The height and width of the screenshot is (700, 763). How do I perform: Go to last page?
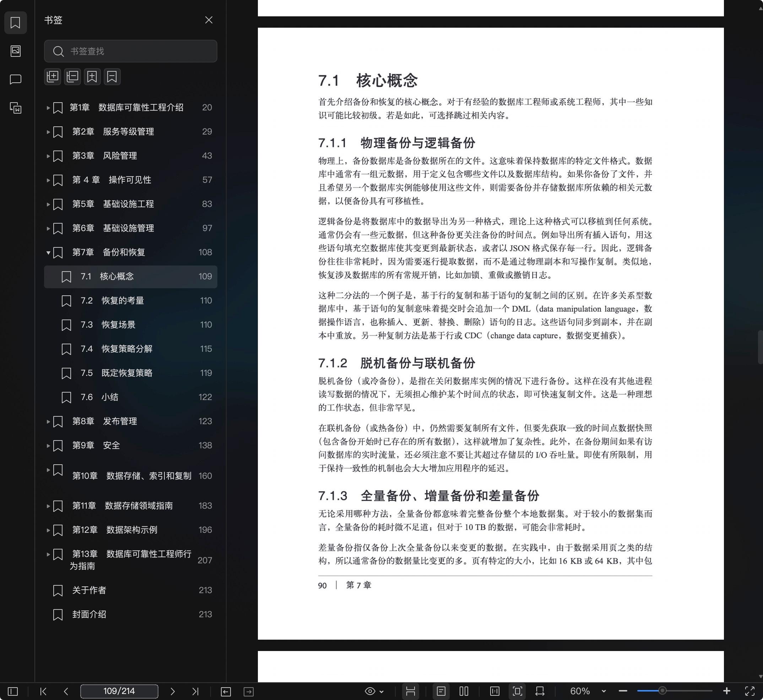point(195,691)
